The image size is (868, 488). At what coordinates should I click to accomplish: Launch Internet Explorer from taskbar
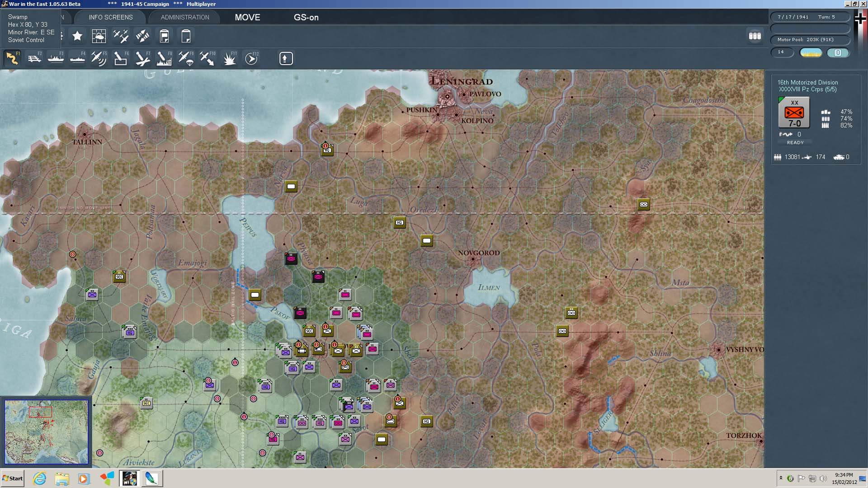point(40,478)
